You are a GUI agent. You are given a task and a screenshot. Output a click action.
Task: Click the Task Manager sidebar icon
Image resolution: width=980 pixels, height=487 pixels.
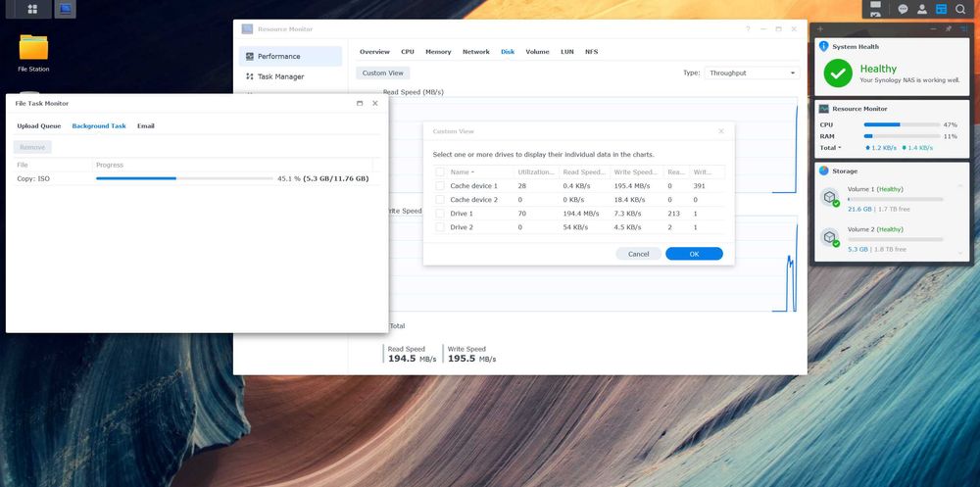point(250,76)
